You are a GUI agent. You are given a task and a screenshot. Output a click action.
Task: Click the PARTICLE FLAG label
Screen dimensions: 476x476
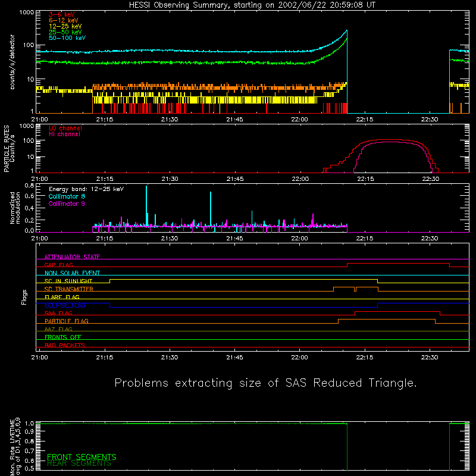pyautogui.click(x=67, y=321)
